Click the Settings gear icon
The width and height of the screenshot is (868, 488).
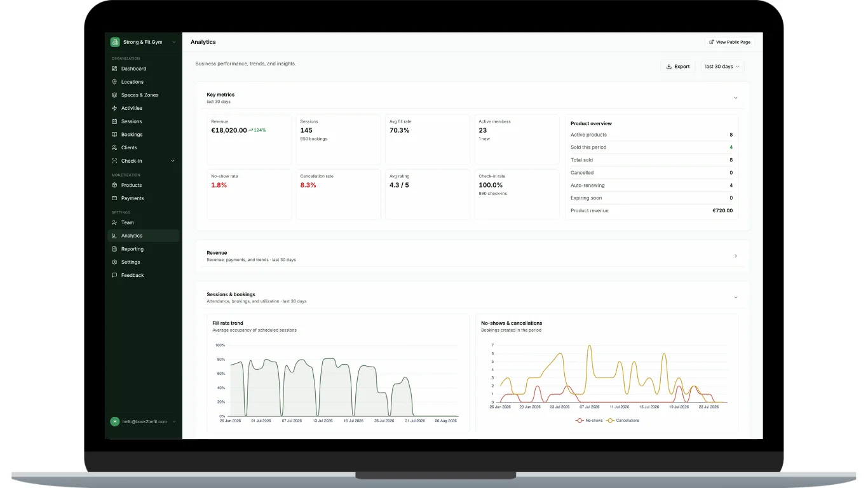(114, 262)
